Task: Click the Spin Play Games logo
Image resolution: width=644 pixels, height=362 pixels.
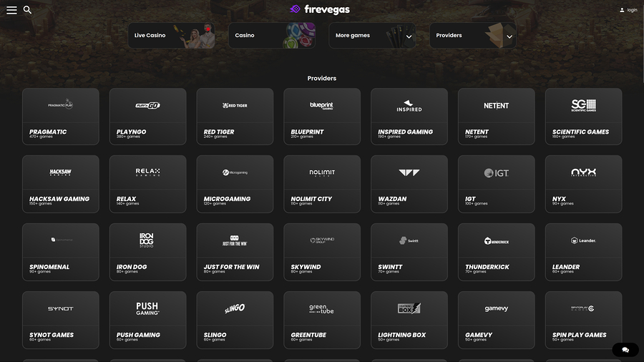Action: 582,308
